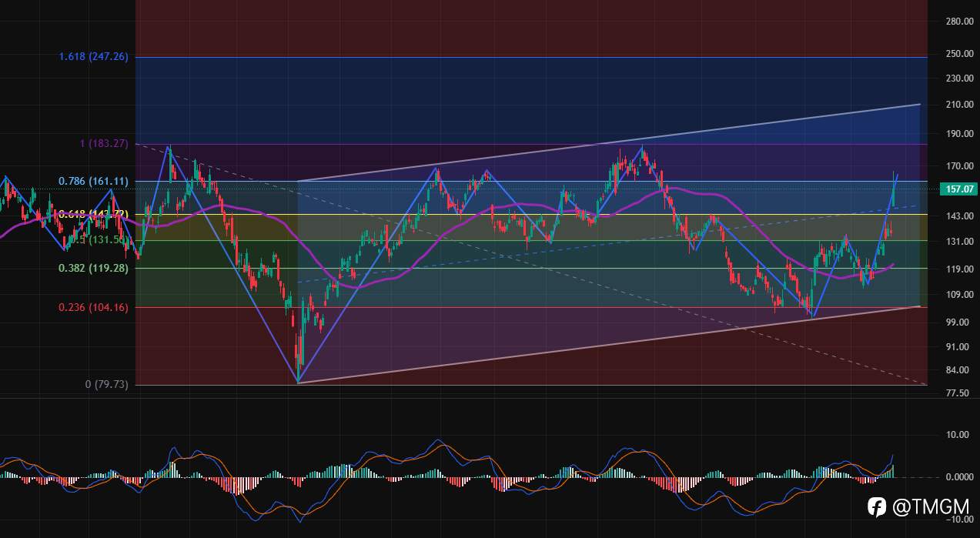This screenshot has width=980, height=538.
Task: Click the 109.00 price axis value
Action: (959, 296)
